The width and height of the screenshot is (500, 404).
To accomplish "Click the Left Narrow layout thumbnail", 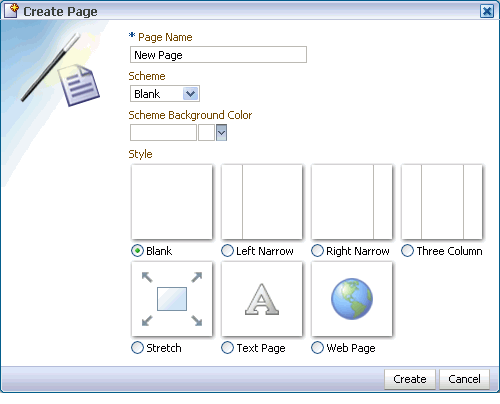I will (x=262, y=202).
